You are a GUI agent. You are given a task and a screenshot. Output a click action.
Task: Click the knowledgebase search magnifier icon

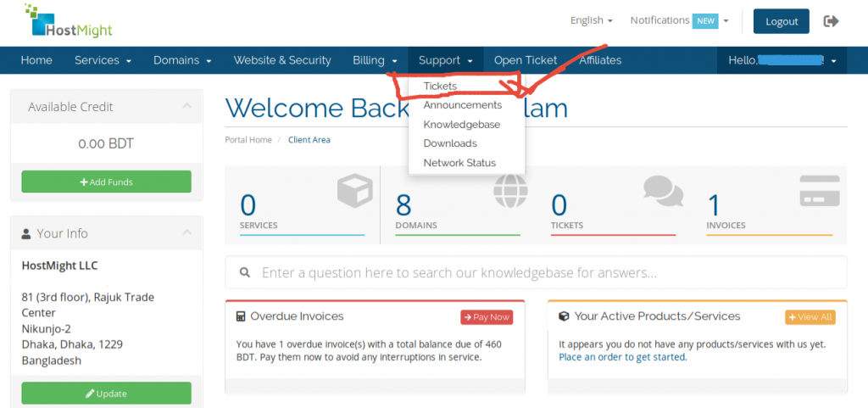pyautogui.click(x=245, y=272)
